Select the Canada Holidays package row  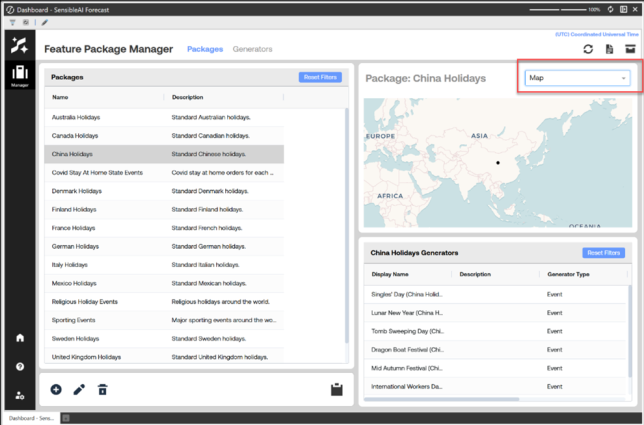pyautogui.click(x=164, y=136)
